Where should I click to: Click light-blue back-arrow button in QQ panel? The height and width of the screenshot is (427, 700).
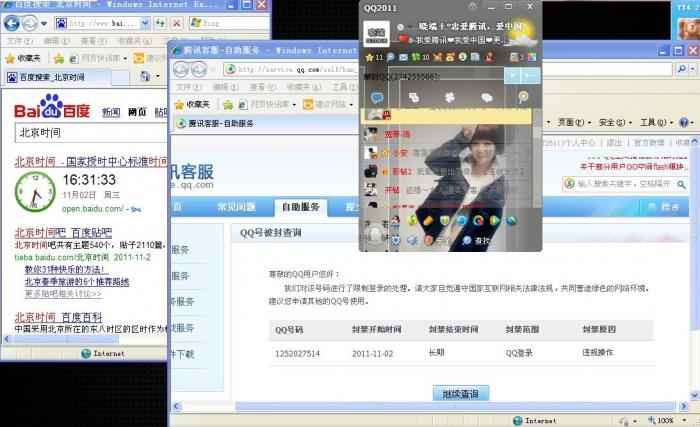(531, 75)
